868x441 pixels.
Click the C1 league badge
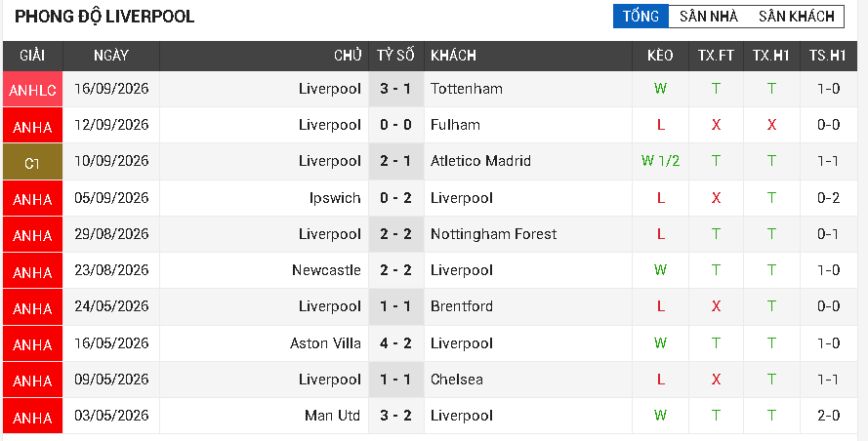[32, 162]
